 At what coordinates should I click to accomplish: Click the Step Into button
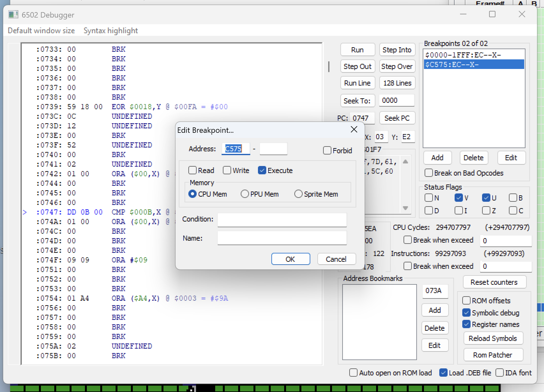397,50
